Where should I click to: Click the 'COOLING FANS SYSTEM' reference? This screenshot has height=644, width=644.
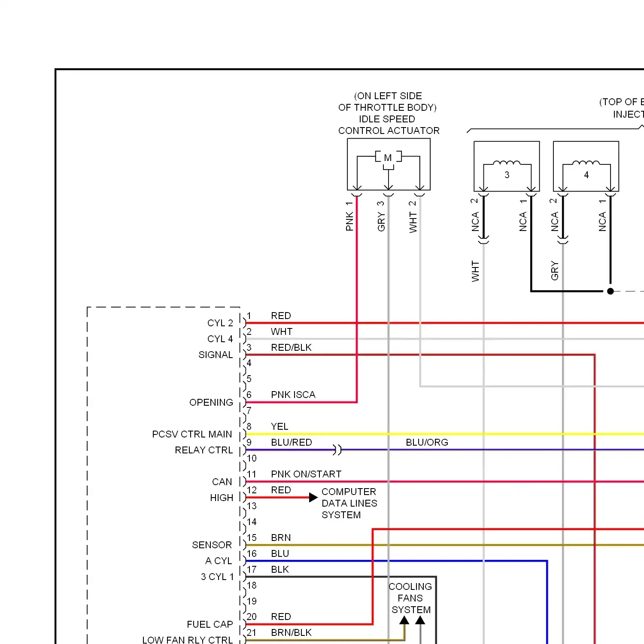410,598
